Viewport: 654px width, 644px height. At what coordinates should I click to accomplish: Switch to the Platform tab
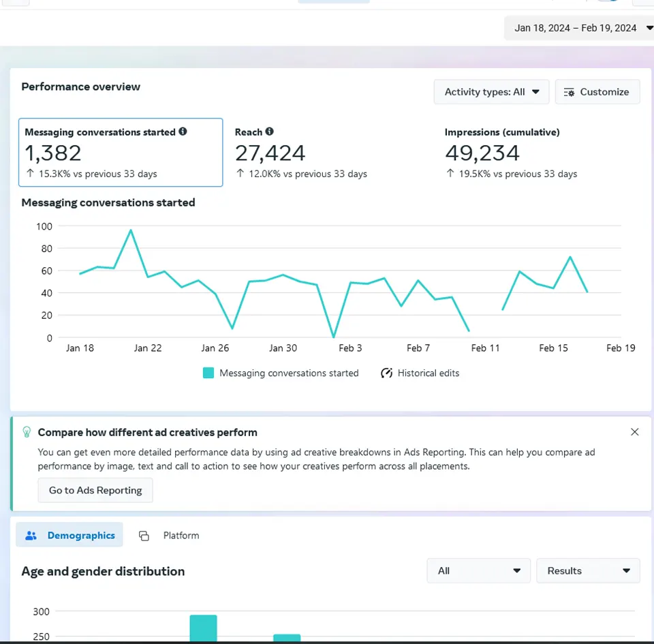pos(181,536)
